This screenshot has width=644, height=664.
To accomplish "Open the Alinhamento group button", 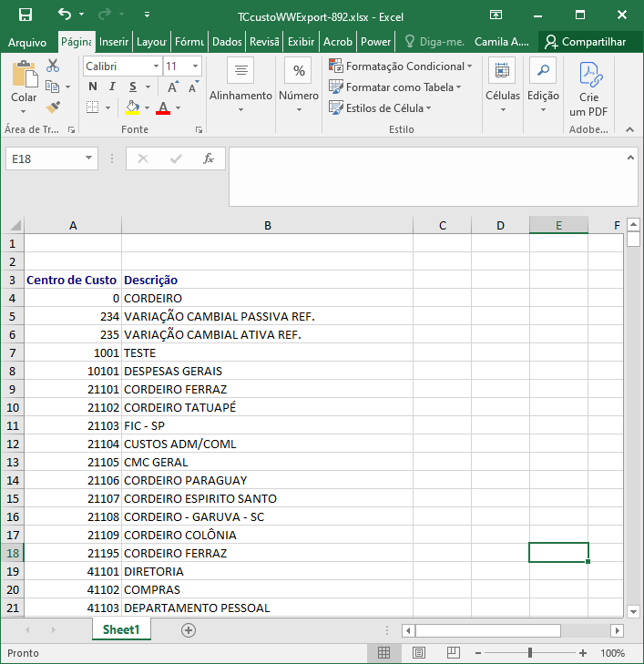I will (240, 86).
